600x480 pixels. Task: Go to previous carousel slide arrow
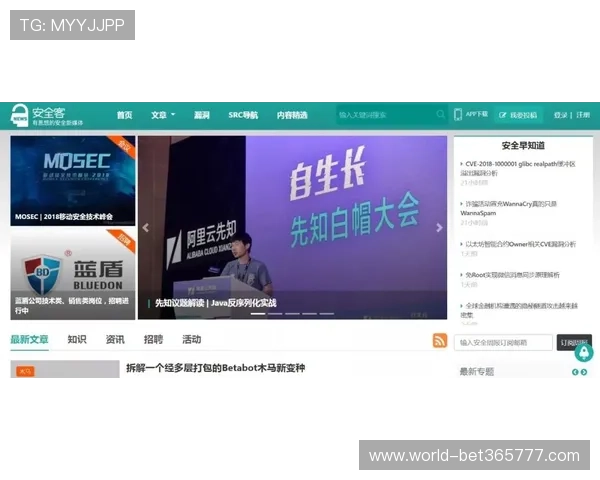pos(145,228)
